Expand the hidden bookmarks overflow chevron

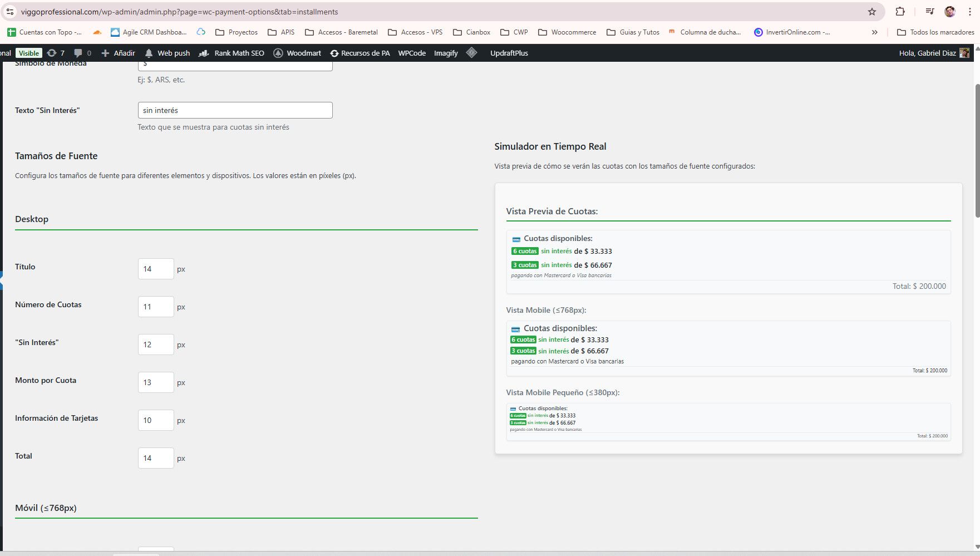(x=874, y=32)
